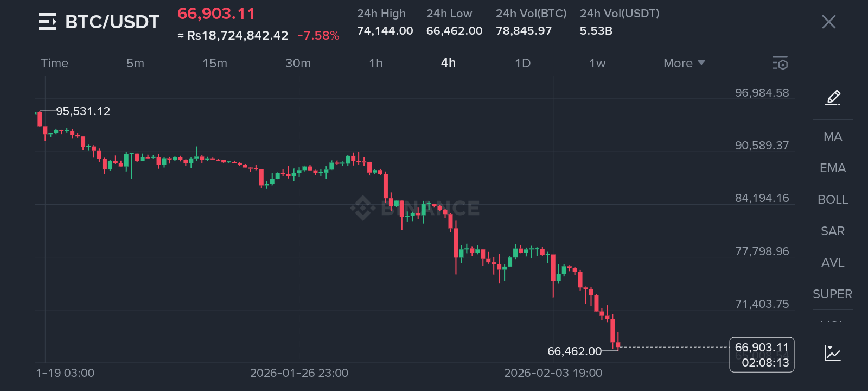Click the 66,462.00 low price marker

click(575, 351)
